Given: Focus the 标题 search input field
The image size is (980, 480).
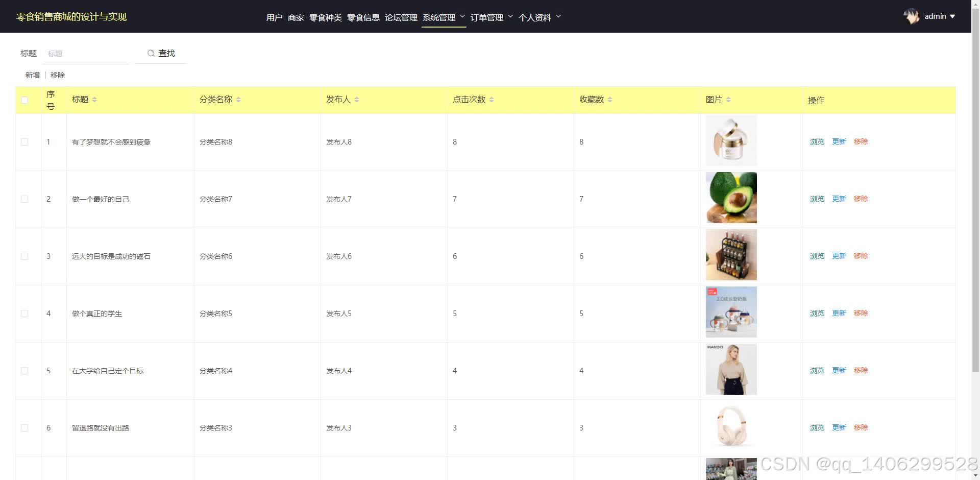Looking at the screenshot, I should pyautogui.click(x=85, y=54).
